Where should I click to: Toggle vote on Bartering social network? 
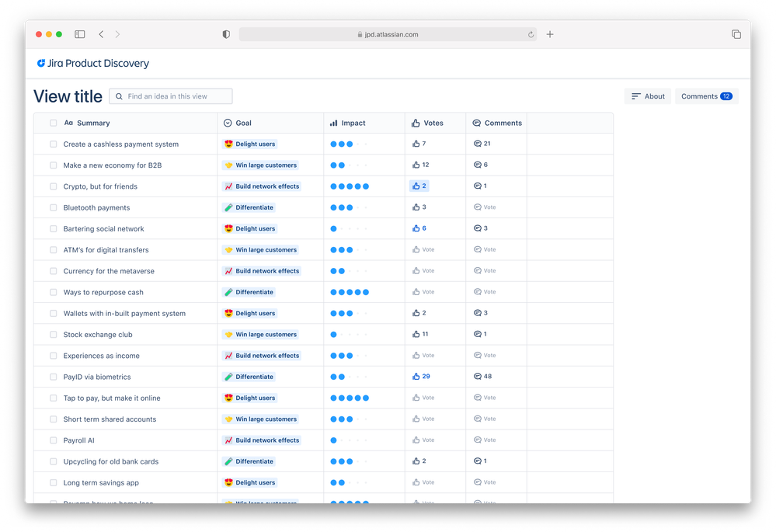pyautogui.click(x=419, y=228)
